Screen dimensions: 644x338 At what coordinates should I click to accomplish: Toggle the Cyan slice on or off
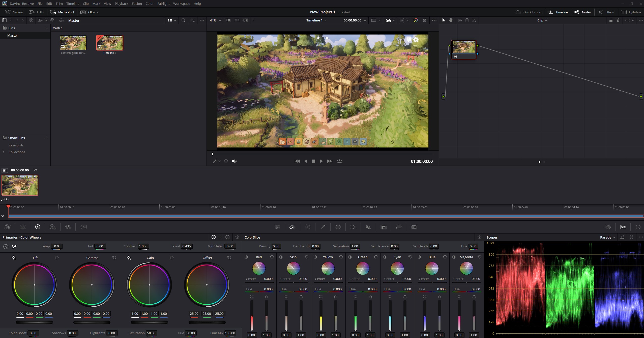tap(385, 257)
